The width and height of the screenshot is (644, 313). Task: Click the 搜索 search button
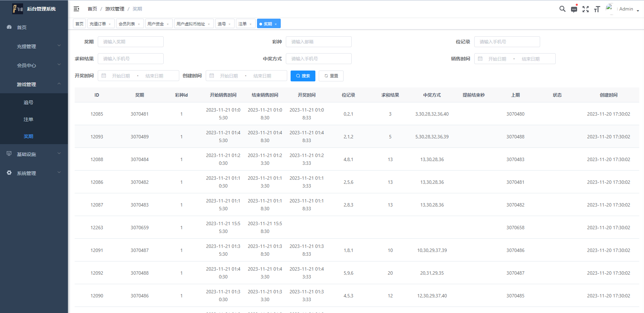click(303, 76)
